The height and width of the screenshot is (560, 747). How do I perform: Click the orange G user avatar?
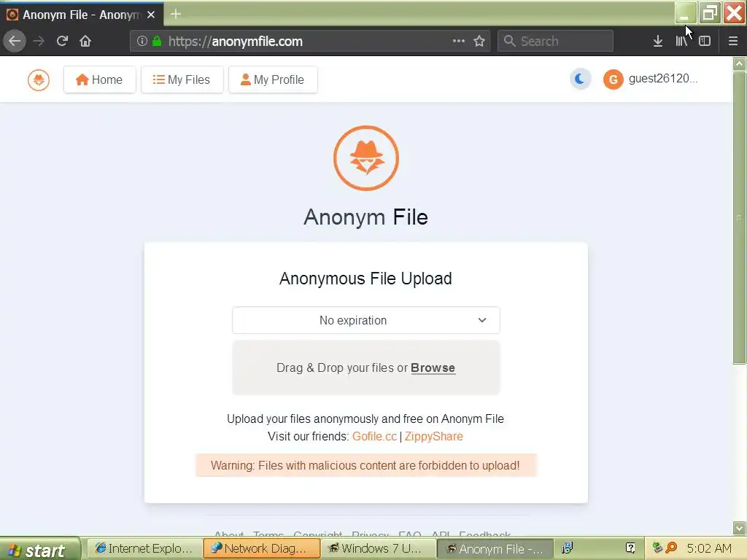point(613,79)
